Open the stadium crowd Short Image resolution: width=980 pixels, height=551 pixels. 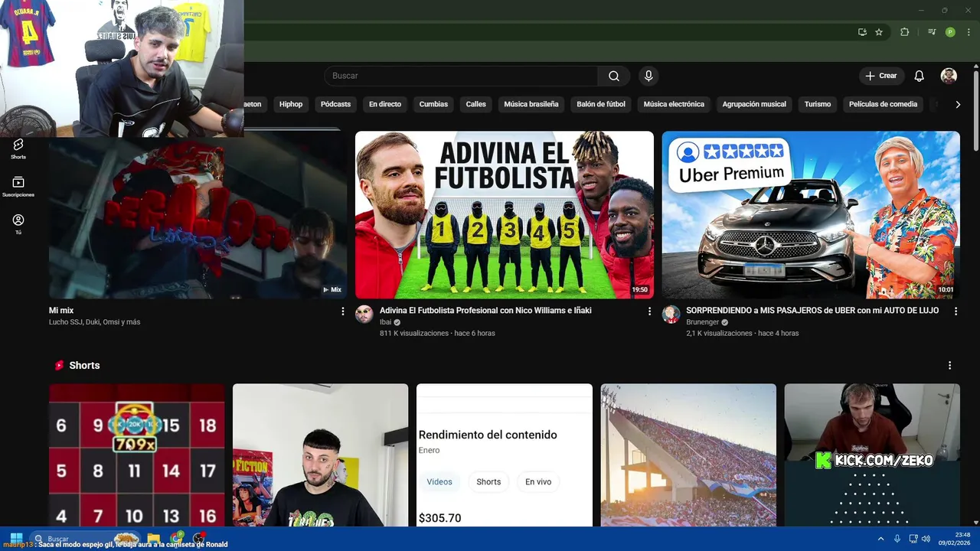(688, 455)
